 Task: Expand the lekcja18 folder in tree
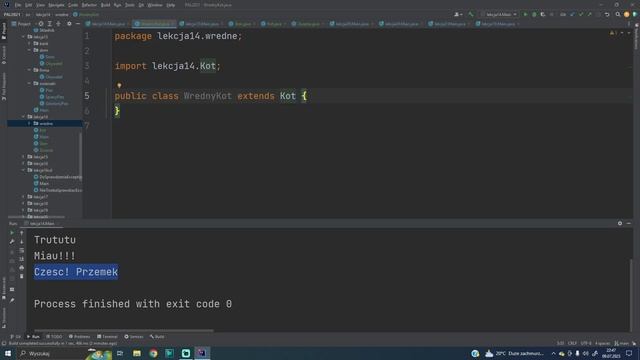tap(23, 203)
